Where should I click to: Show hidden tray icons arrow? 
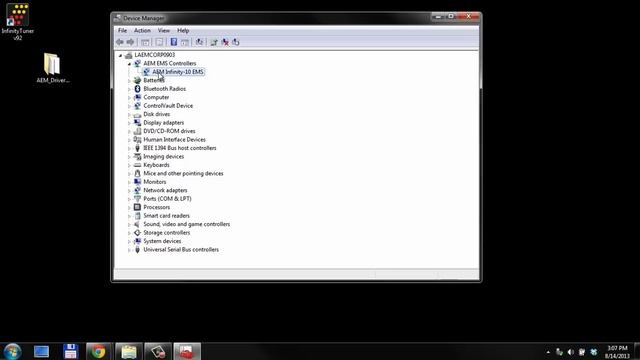pos(548,352)
